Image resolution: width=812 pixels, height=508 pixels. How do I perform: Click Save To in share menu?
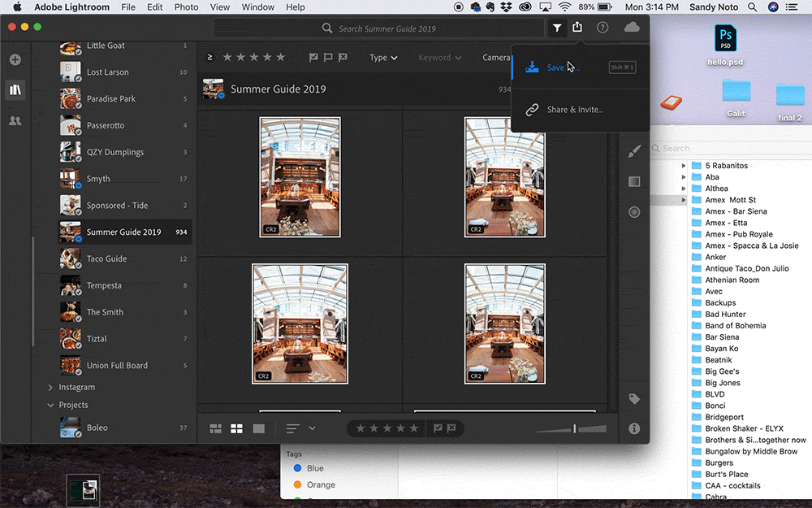pyautogui.click(x=561, y=67)
